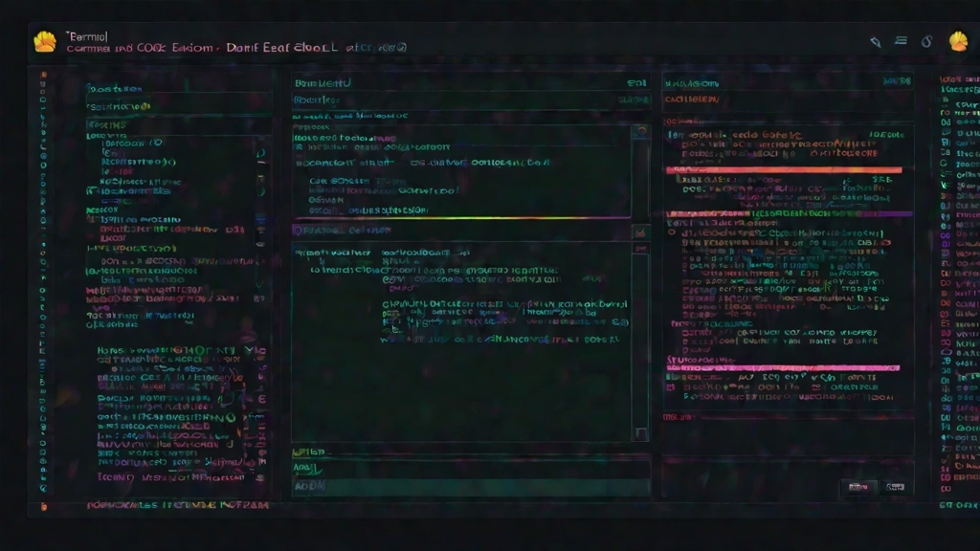Click the orange-red gradient bar in right panel
Image resolution: width=980 pixels, height=551 pixels.
pyautogui.click(x=784, y=170)
